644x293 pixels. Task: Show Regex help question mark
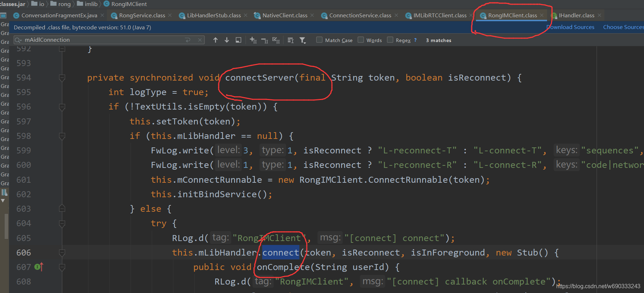[x=415, y=40]
